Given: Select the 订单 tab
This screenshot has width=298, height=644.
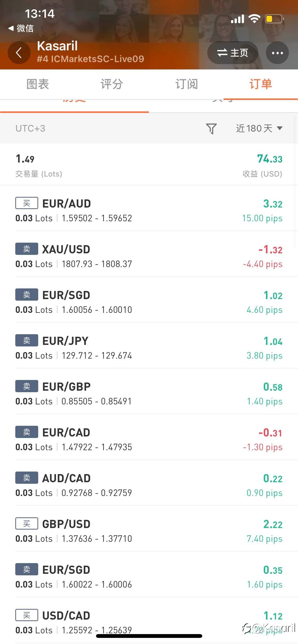Looking at the screenshot, I should click(261, 84).
